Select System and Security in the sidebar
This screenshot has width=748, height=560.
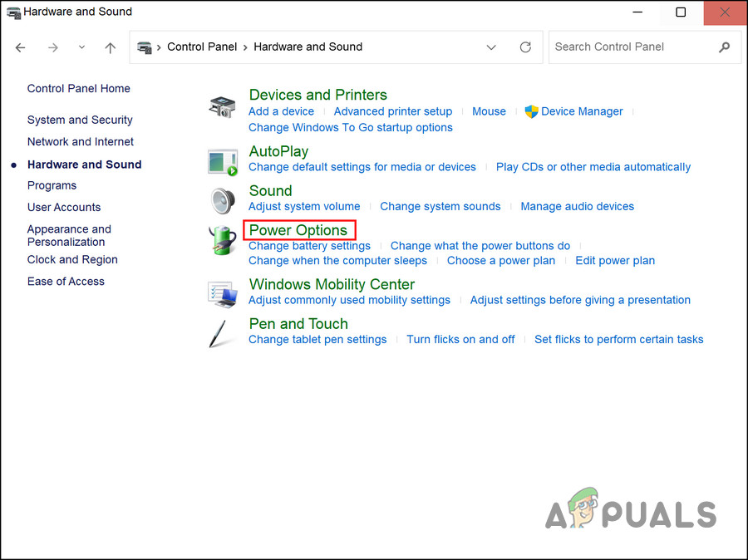coord(79,120)
